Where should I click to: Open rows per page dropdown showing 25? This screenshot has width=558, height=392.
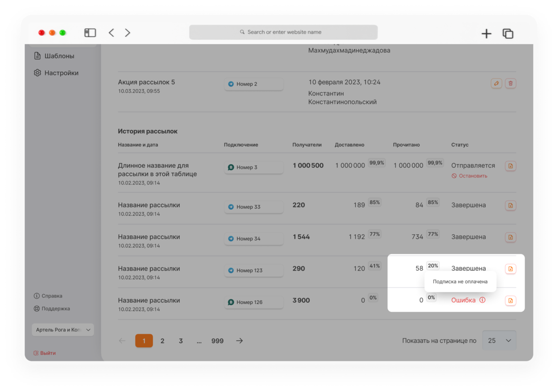coord(499,341)
